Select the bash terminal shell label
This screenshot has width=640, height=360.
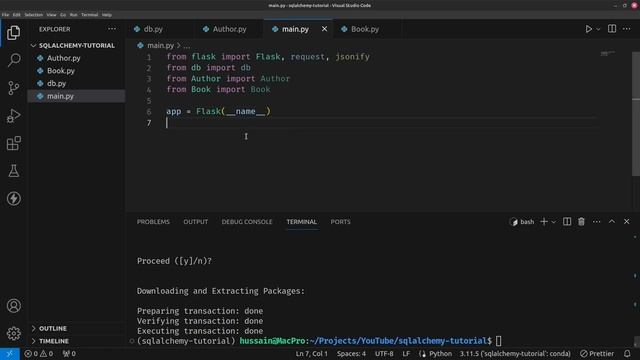522,222
